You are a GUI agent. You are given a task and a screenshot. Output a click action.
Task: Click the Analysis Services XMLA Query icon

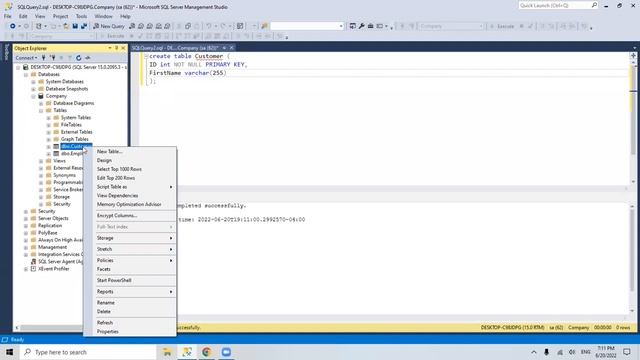point(158,26)
